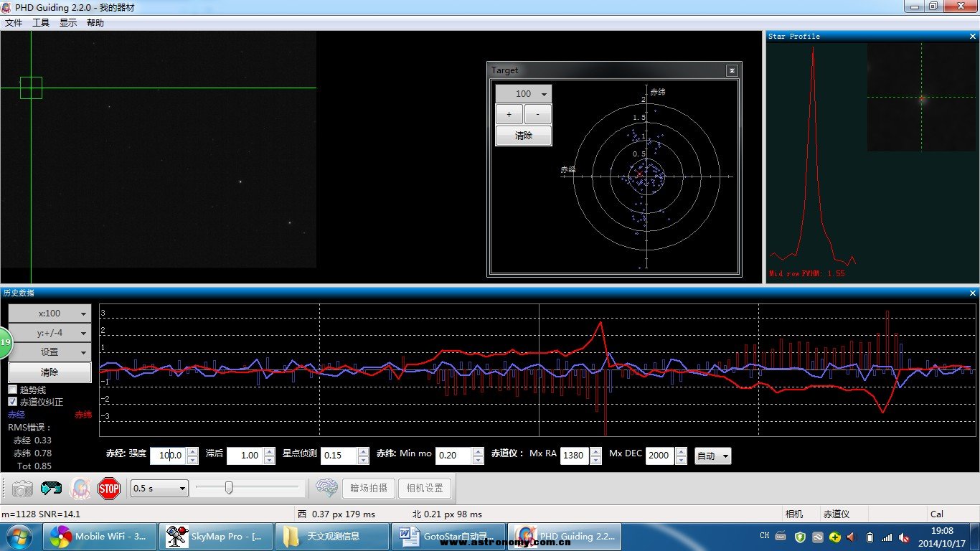Click the PHD guide target icon

point(80,489)
